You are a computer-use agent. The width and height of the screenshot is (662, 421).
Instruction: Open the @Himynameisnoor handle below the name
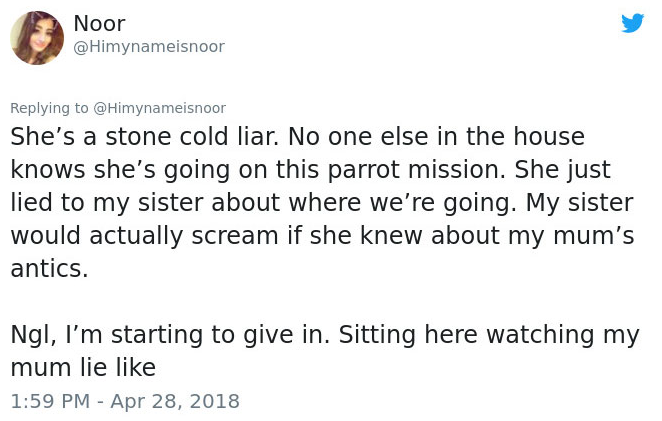pos(149,47)
